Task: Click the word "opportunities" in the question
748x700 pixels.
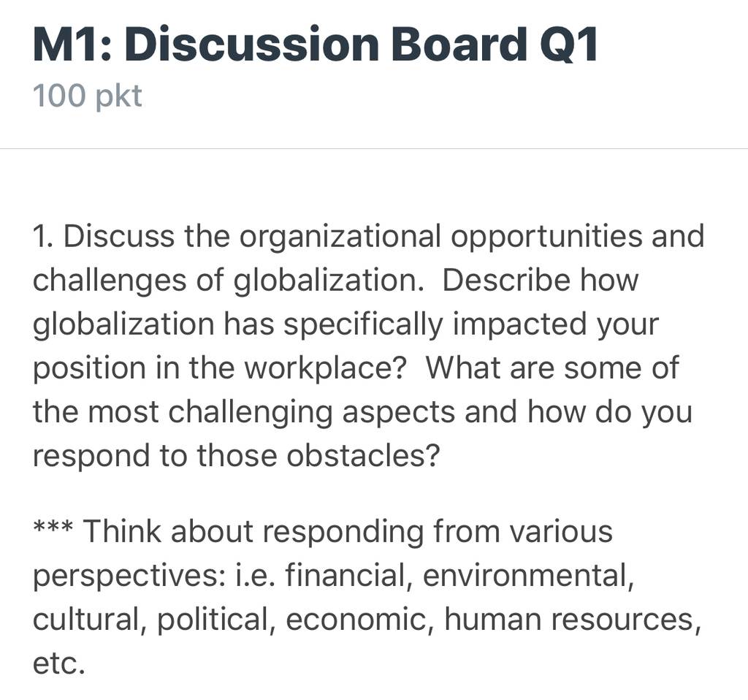Action: 546,237
